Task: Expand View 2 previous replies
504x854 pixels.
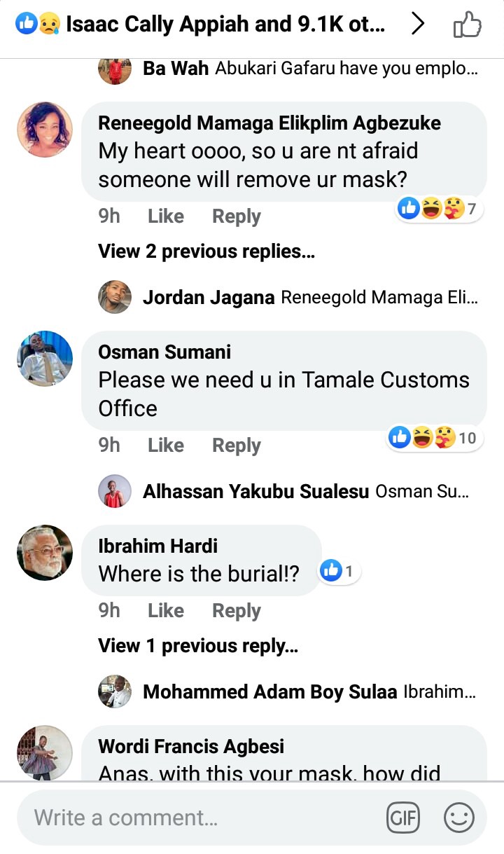Action: [x=206, y=252]
